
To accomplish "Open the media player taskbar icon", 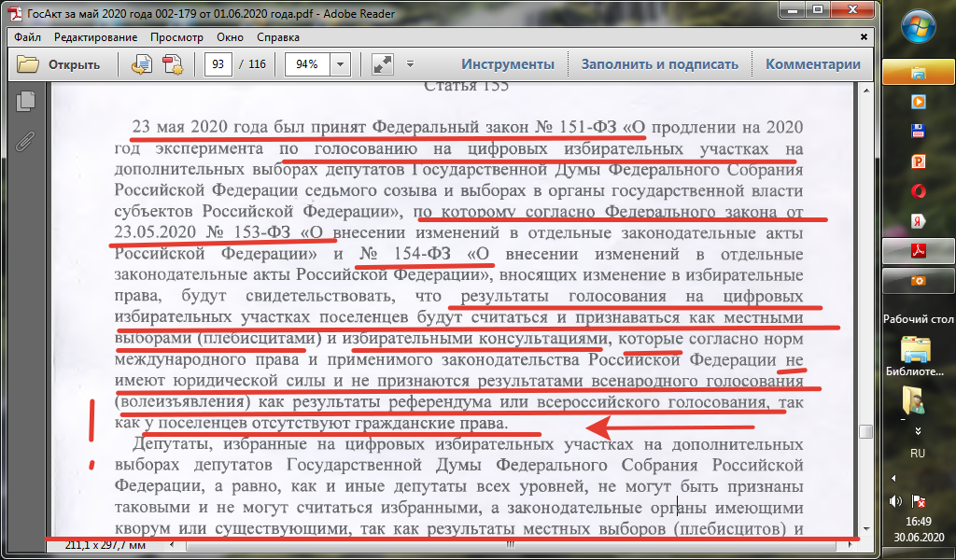I will 919,101.
